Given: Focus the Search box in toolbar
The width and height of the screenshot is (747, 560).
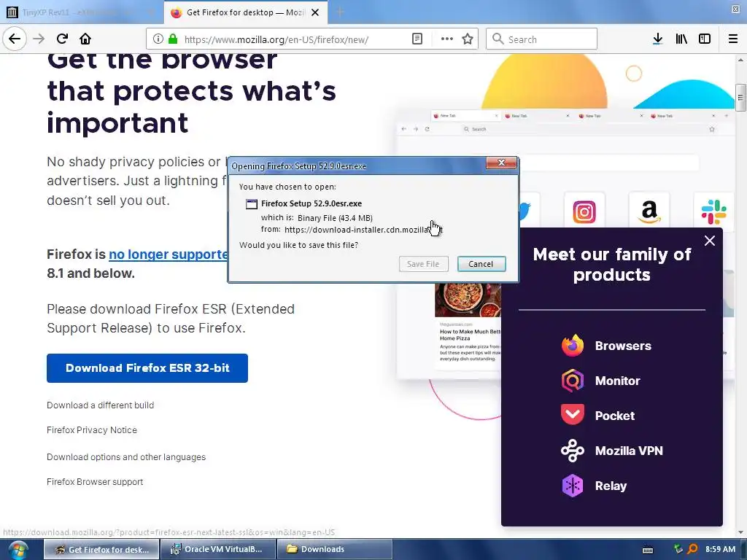Looking at the screenshot, I should [x=542, y=39].
